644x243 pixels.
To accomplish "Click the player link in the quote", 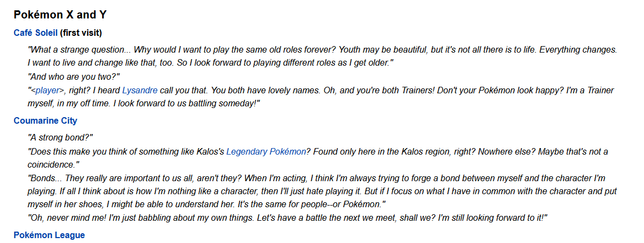I will pos(47,91).
